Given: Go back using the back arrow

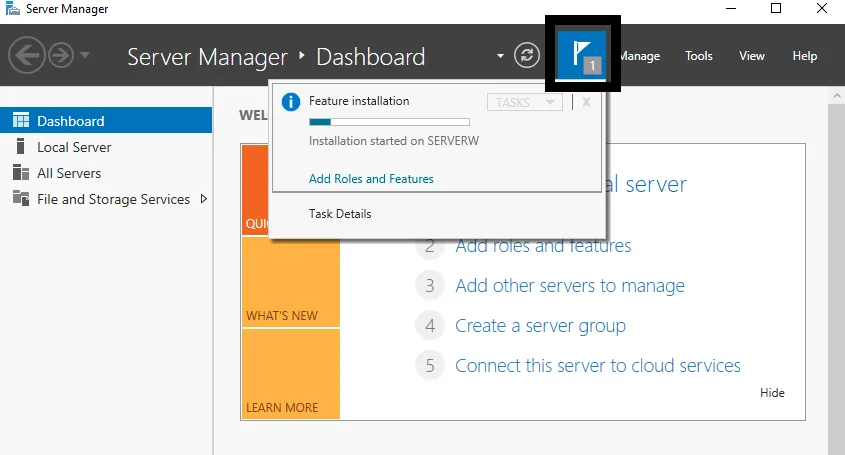Looking at the screenshot, I should [x=26, y=55].
